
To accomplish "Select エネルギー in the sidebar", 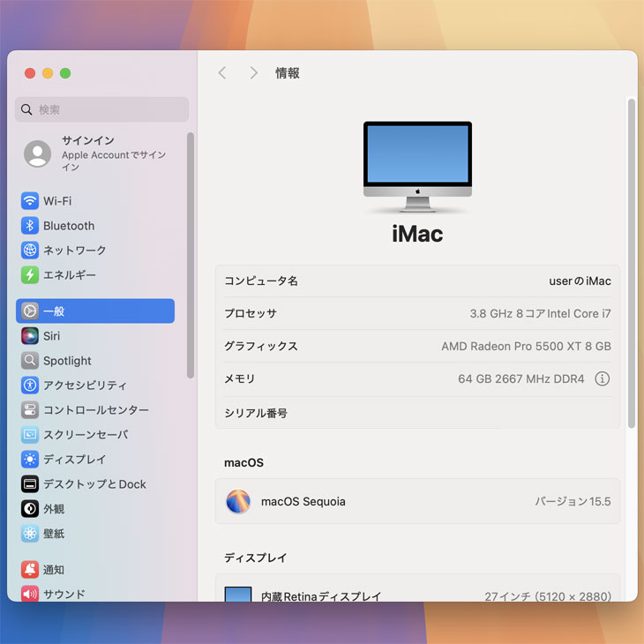I will [x=95, y=274].
